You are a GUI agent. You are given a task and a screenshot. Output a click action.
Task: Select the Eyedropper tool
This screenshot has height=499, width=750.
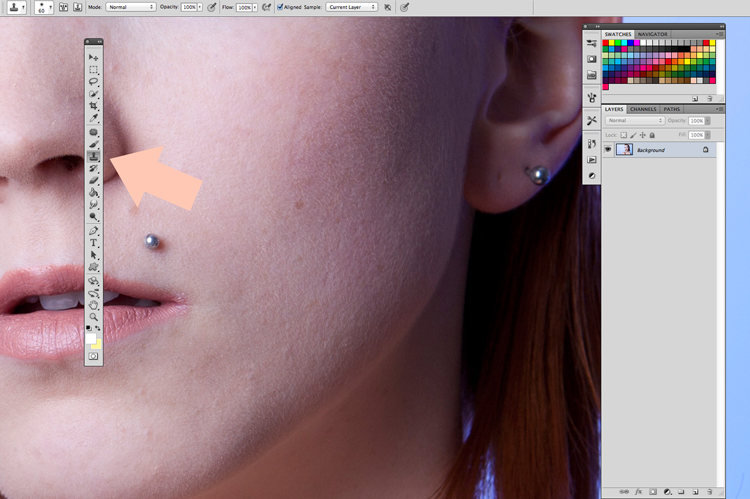94,118
